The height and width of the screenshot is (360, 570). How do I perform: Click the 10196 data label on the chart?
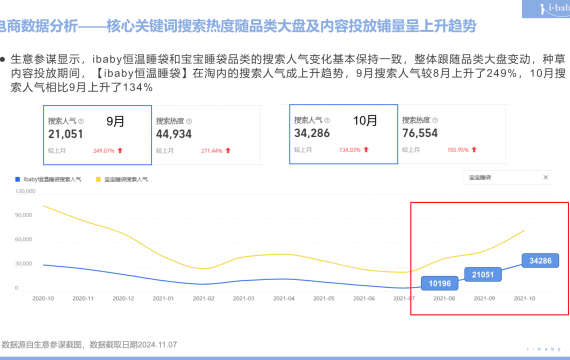(439, 283)
